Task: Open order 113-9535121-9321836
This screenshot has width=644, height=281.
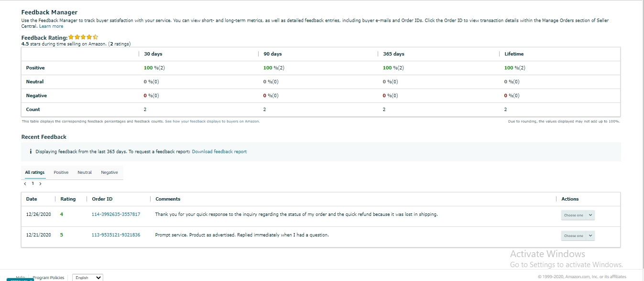Action: tap(116, 235)
